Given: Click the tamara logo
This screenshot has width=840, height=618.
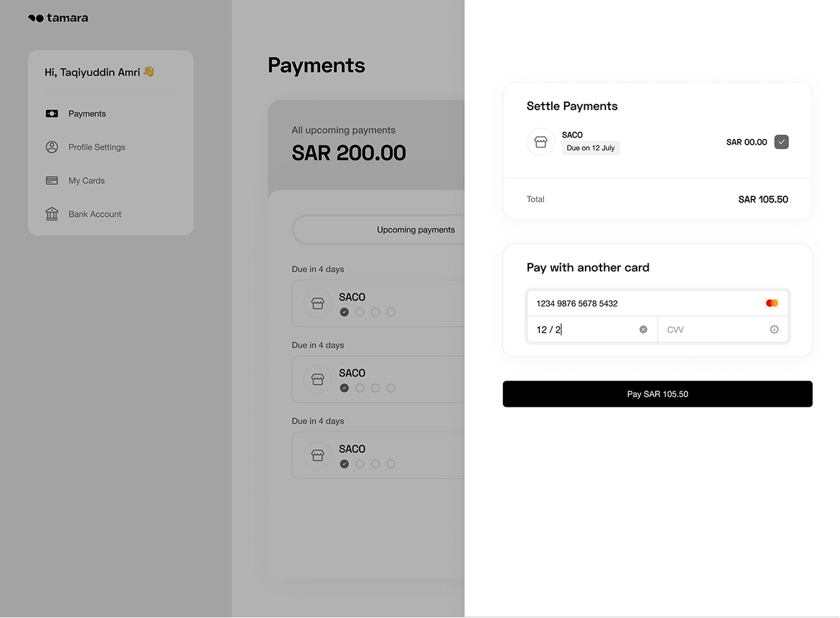Looking at the screenshot, I should (x=58, y=18).
